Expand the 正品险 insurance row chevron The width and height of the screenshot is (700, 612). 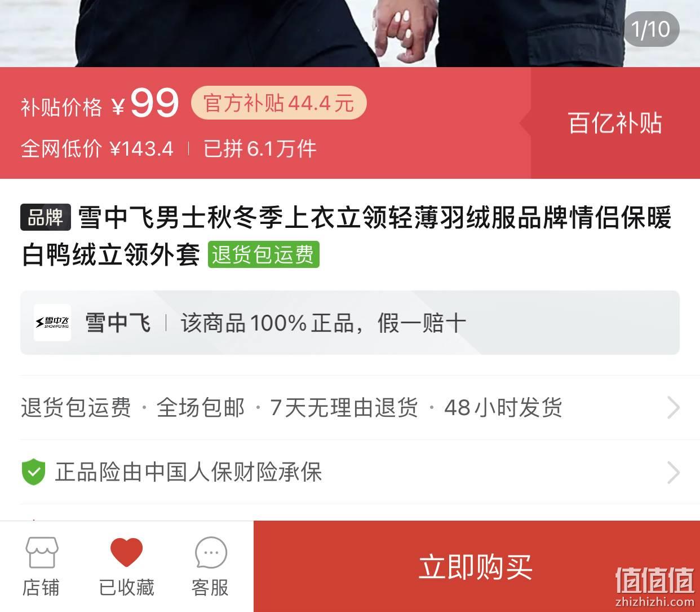coord(673,473)
